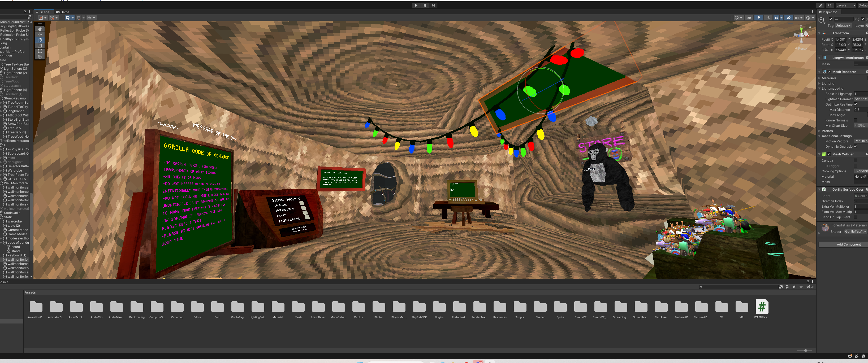868x363 pixels.
Task: Open the Scripts assets folder
Action: pyautogui.click(x=520, y=309)
